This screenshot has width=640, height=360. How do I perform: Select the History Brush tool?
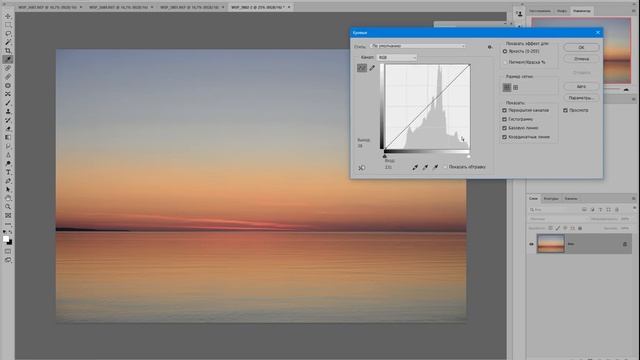tap(8, 120)
